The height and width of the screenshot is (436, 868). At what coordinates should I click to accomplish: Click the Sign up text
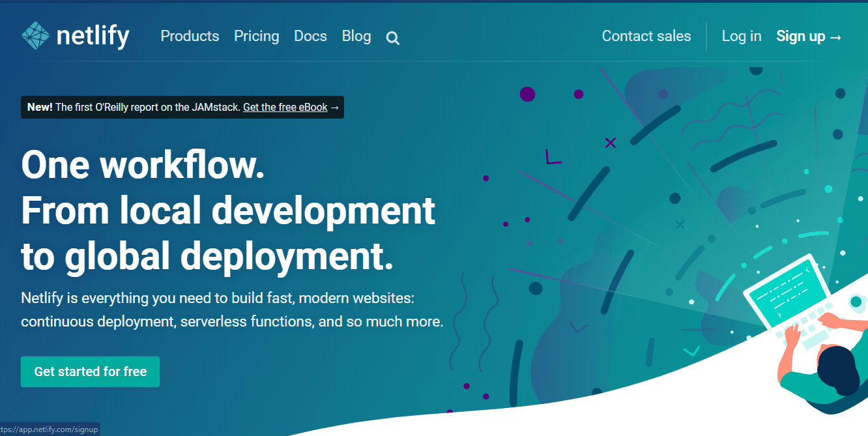coord(800,36)
